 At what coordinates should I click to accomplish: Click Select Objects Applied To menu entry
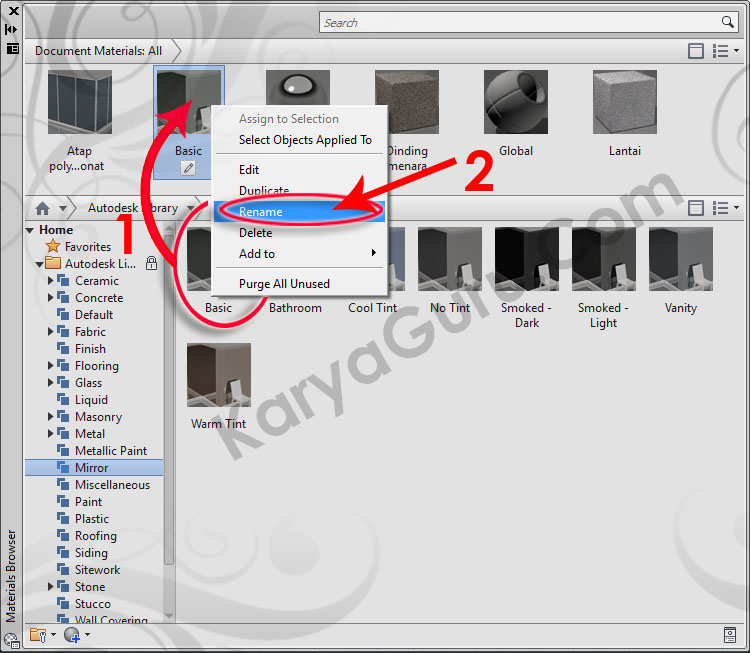(305, 140)
